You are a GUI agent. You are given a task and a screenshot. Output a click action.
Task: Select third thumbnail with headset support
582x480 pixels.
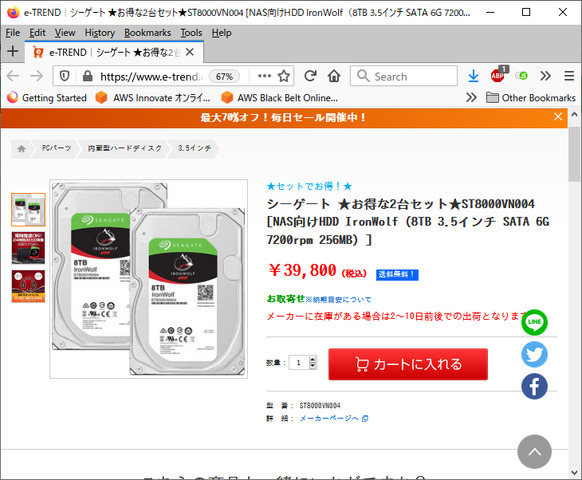(28, 286)
